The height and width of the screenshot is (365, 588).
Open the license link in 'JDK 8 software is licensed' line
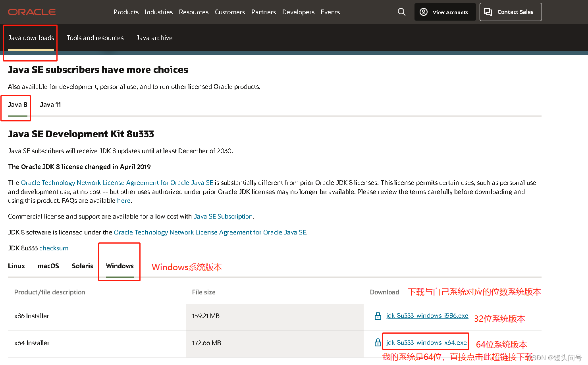(210, 232)
